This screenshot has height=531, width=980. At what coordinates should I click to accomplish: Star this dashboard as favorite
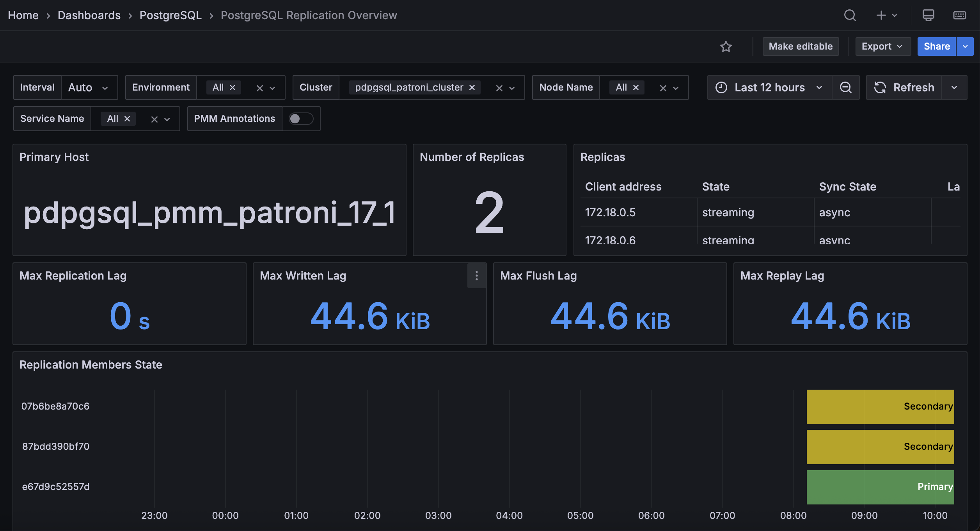pos(726,46)
